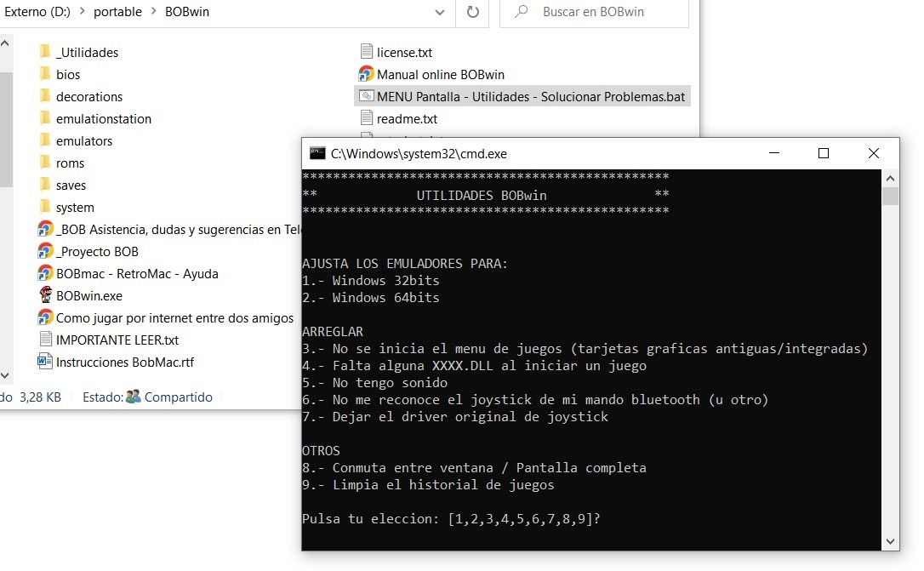This screenshot has height=571, width=924.
Task: Click the cmd.exe title bar icon
Action: pos(317,153)
